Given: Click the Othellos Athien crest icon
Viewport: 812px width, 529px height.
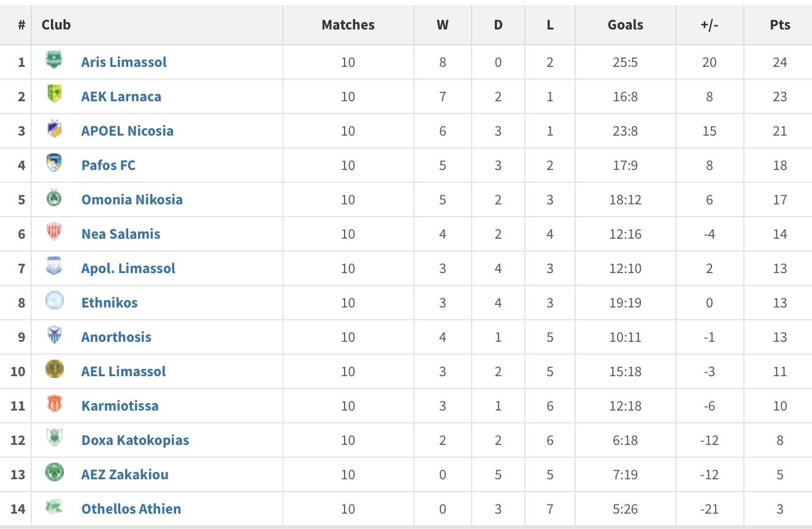Looking at the screenshot, I should [54, 507].
